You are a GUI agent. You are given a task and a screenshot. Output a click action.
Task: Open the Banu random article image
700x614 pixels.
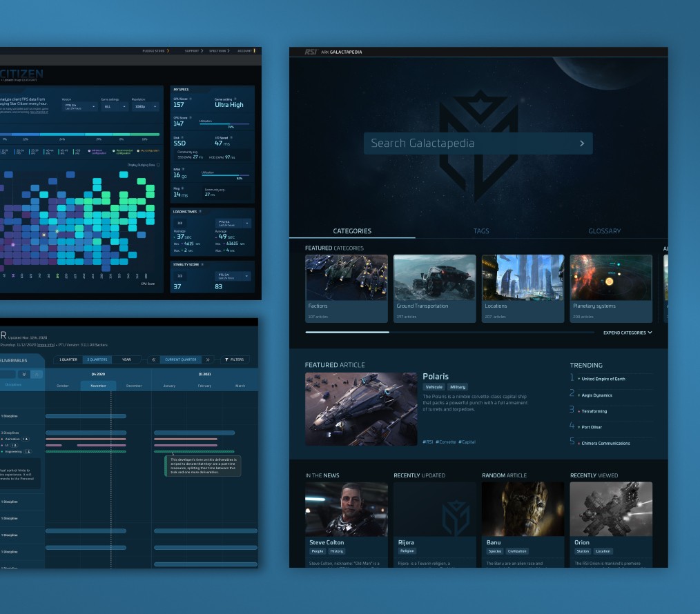point(523,509)
